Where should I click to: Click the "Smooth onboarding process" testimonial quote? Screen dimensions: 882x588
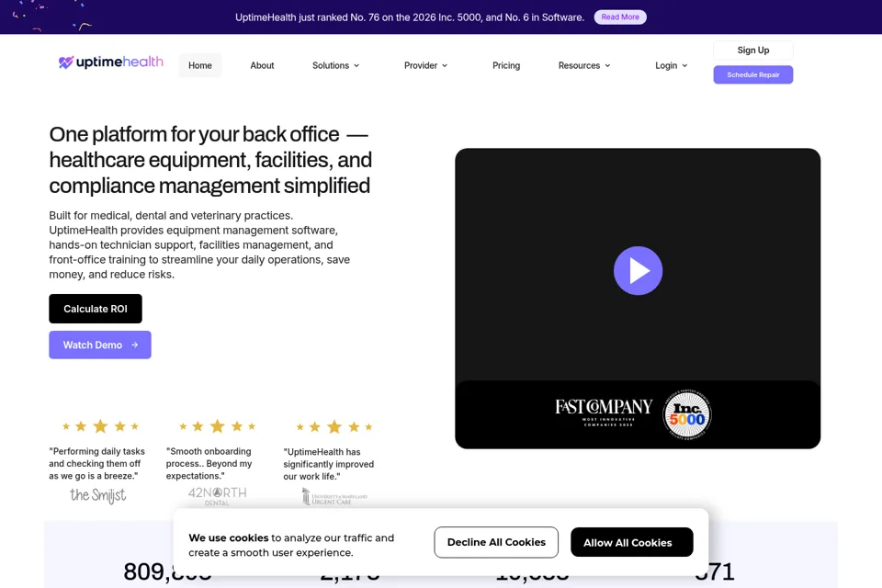pos(209,464)
